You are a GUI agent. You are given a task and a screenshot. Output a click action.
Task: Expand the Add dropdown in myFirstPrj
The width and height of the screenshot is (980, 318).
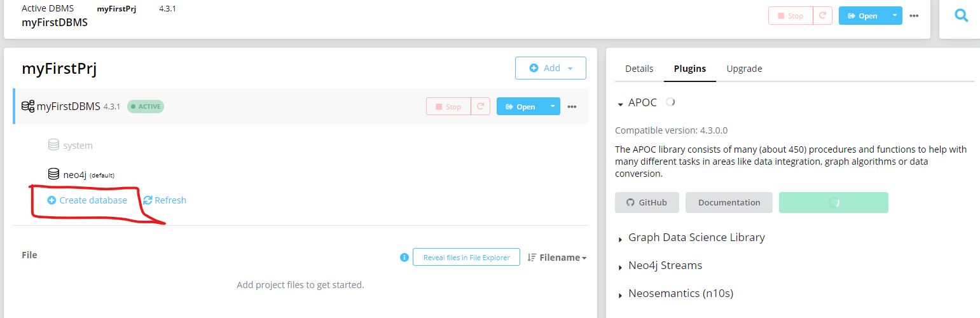pos(551,68)
